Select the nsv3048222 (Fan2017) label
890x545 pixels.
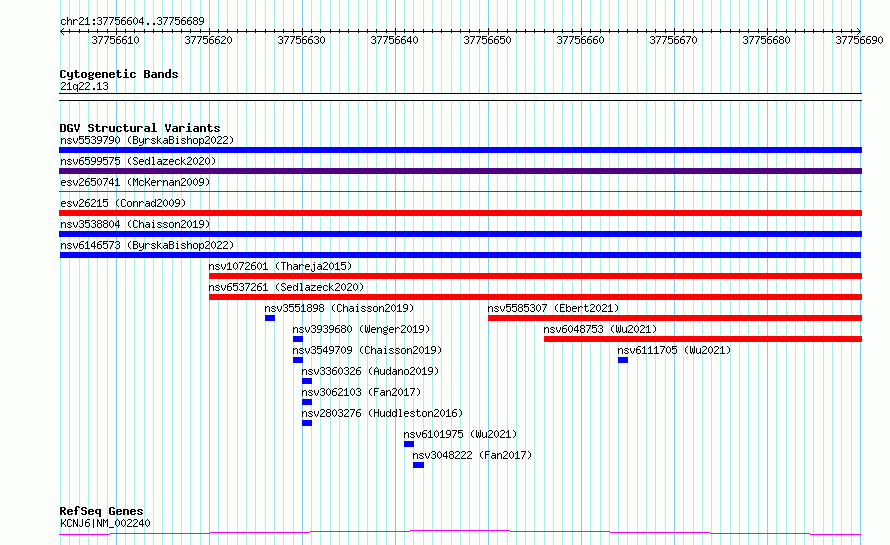[x=472, y=455]
